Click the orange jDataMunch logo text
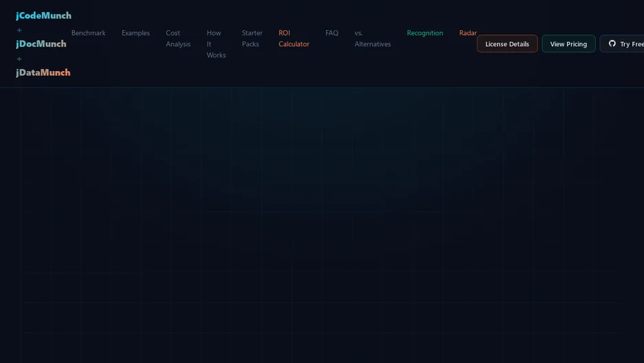The image size is (644, 363). pyautogui.click(x=43, y=73)
